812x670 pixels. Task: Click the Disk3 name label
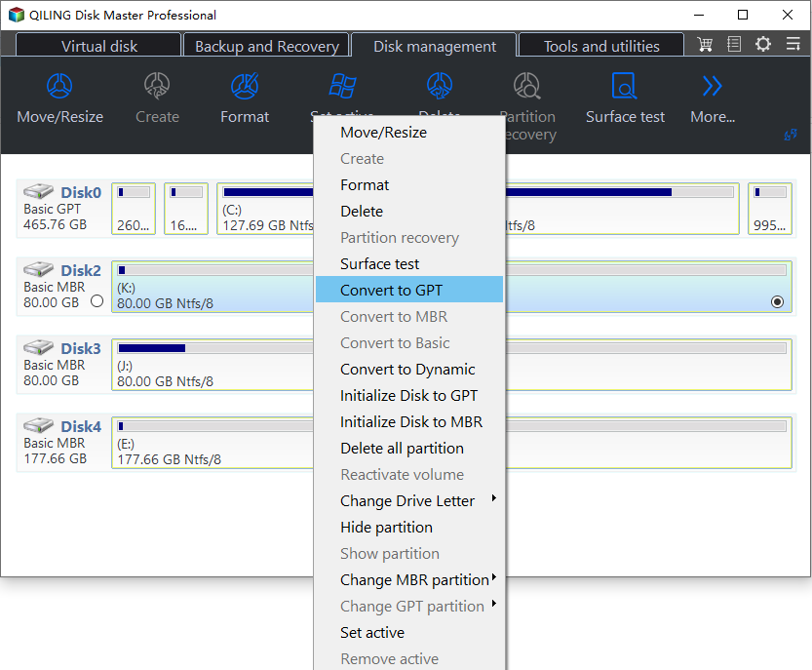(81, 348)
